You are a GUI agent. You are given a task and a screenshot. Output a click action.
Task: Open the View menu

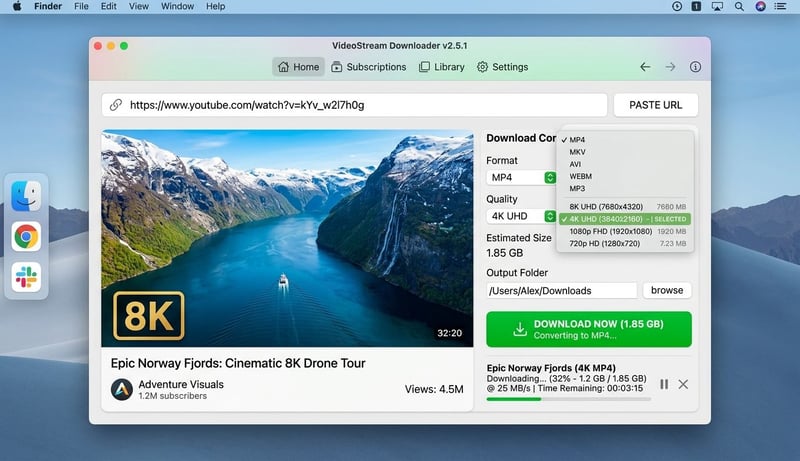(x=138, y=6)
